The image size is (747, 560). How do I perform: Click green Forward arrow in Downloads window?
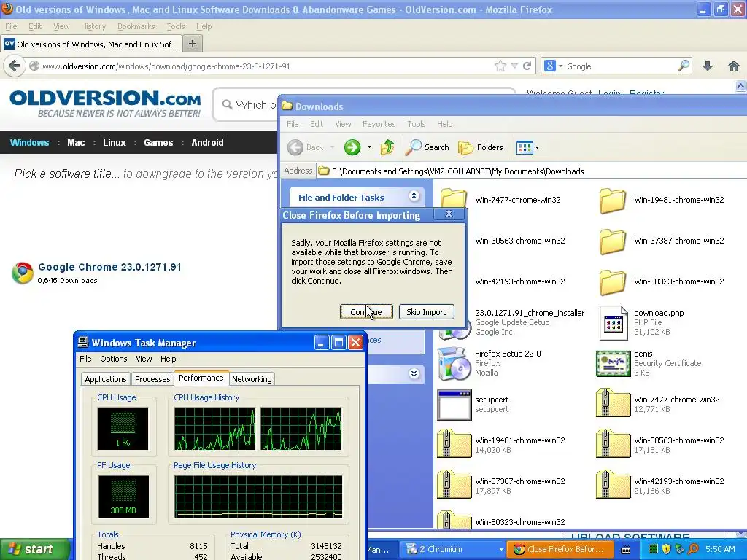point(352,147)
